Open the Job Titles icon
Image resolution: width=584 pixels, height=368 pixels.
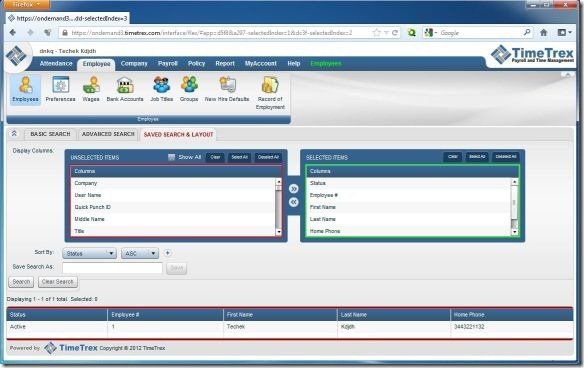coord(162,89)
